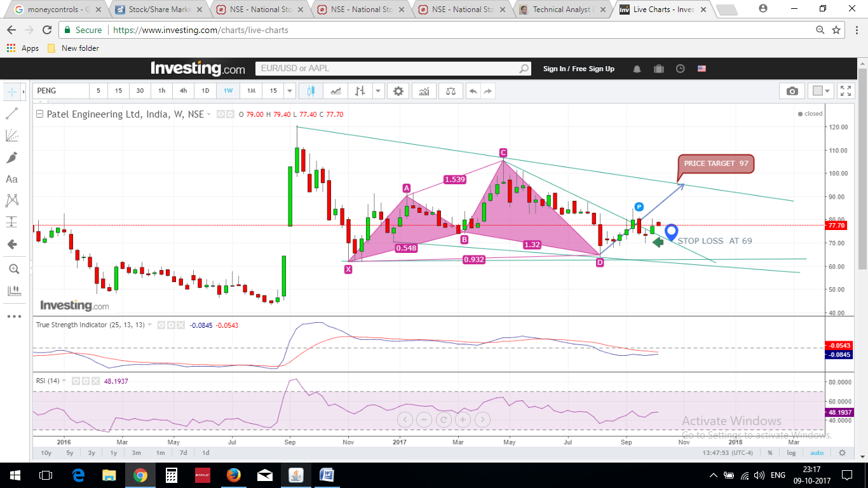Select the 1D timeframe
Viewport: 868px width, 488px height.
click(x=205, y=91)
